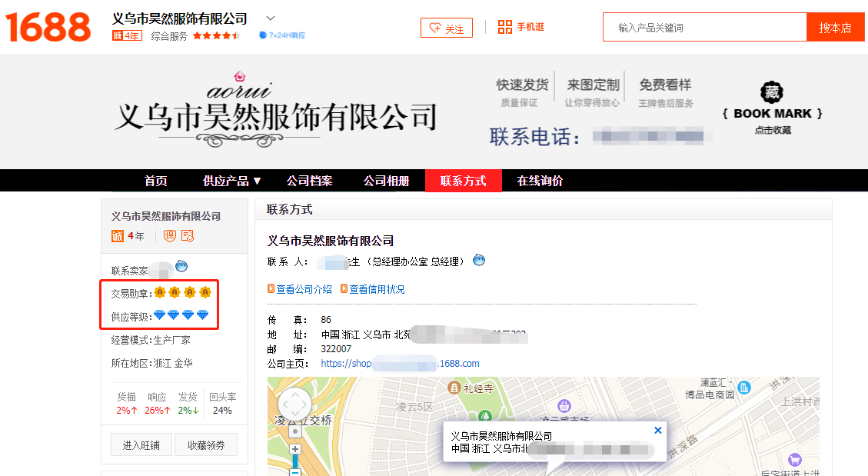
Task: Click sidebar company name 义乌市昊然服饰有限公司
Action: pos(165,216)
